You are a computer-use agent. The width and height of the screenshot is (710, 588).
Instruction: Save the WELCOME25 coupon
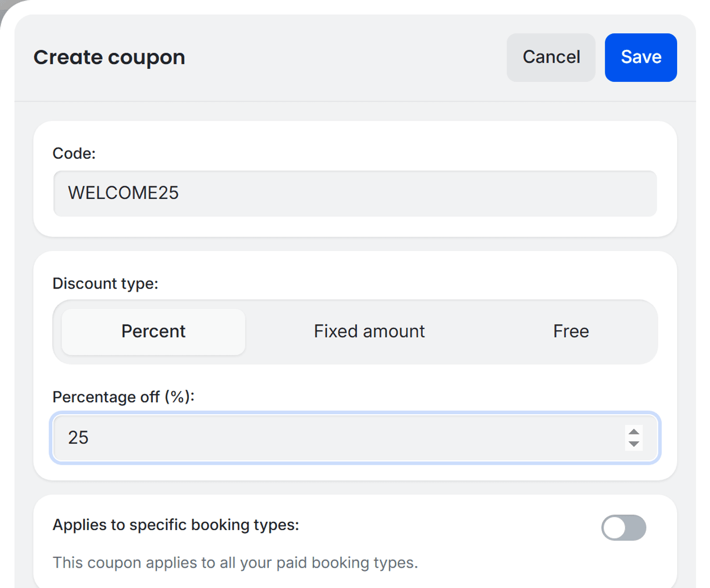[x=641, y=57]
